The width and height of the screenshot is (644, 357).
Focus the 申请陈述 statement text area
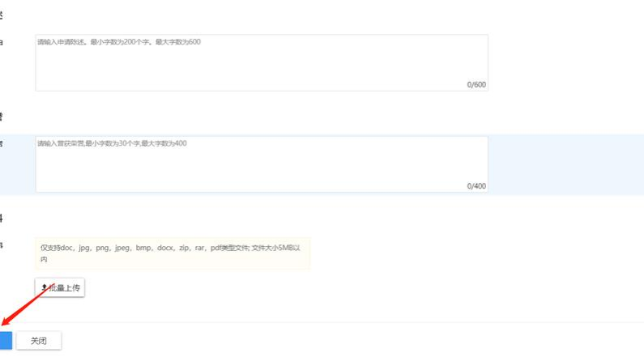pyautogui.click(x=261, y=65)
